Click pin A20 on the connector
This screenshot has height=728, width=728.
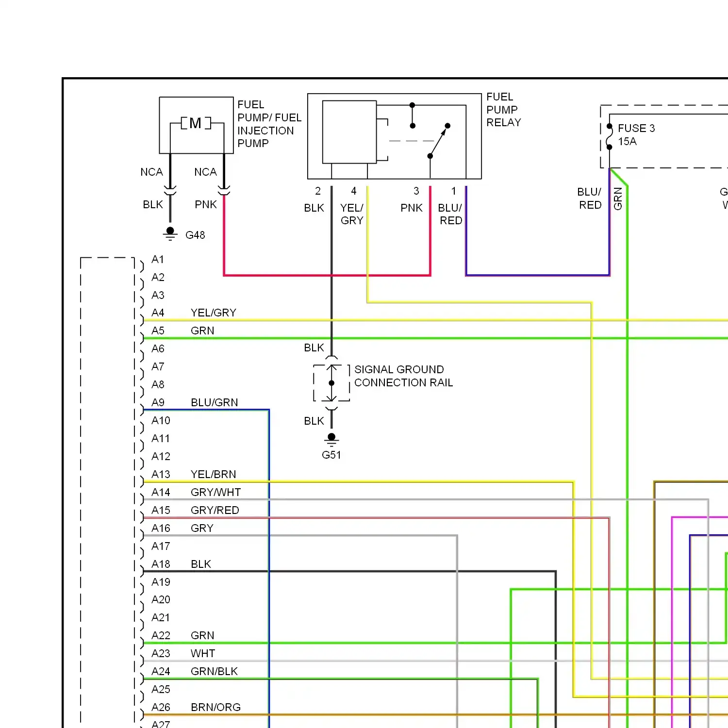[161, 599]
